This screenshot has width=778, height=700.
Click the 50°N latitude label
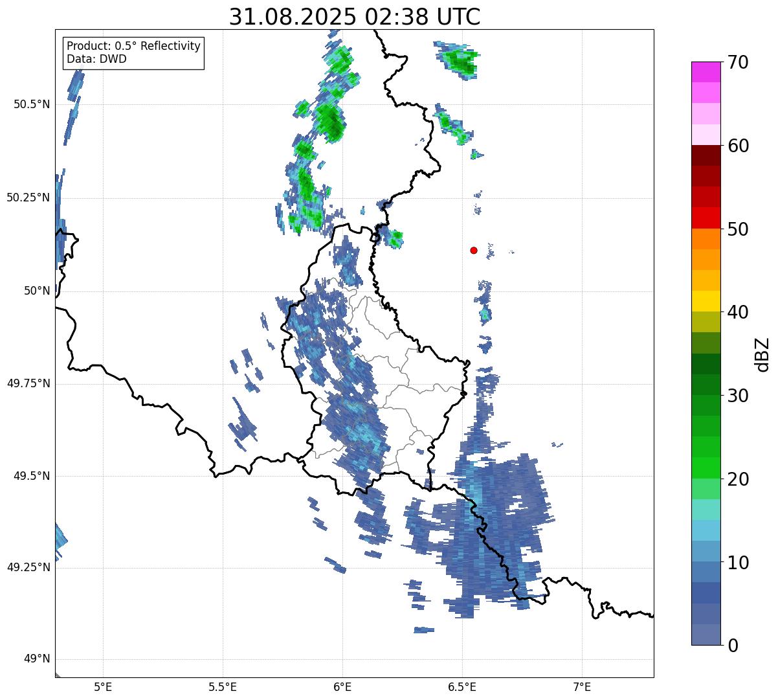click(x=37, y=291)
